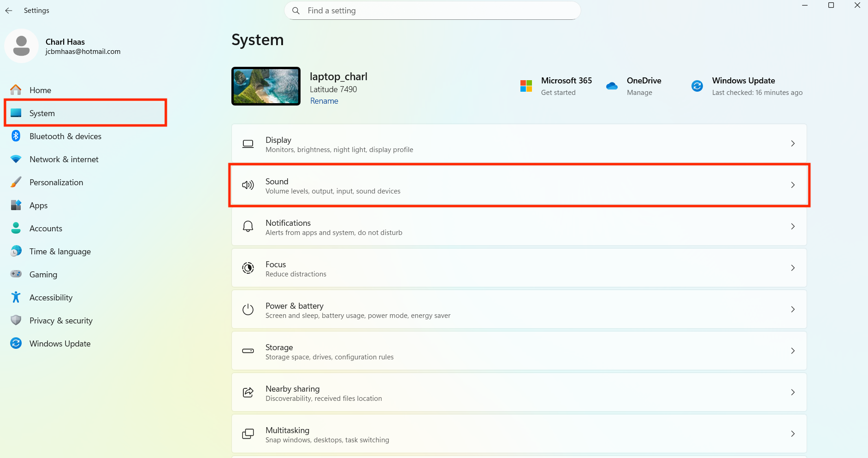
Task: Open Notifications using its chevron
Action: coord(792,226)
